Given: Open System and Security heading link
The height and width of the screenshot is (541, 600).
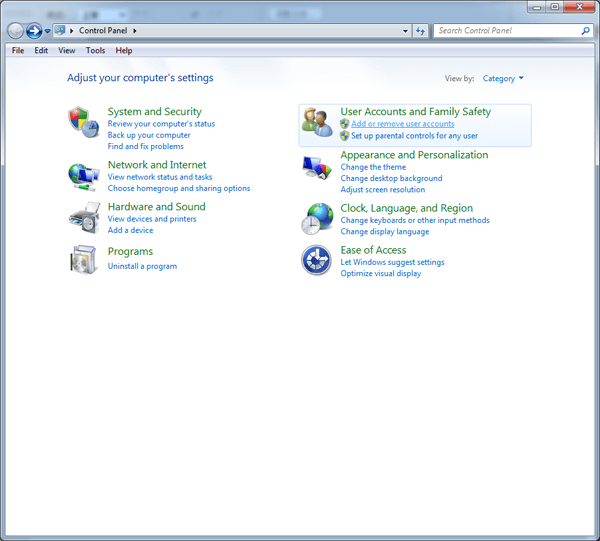Looking at the screenshot, I should (155, 112).
